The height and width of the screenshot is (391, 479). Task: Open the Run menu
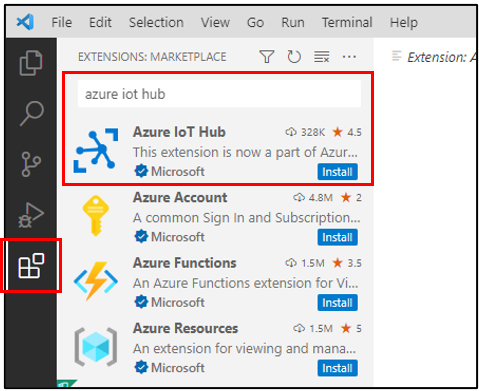[x=293, y=23]
